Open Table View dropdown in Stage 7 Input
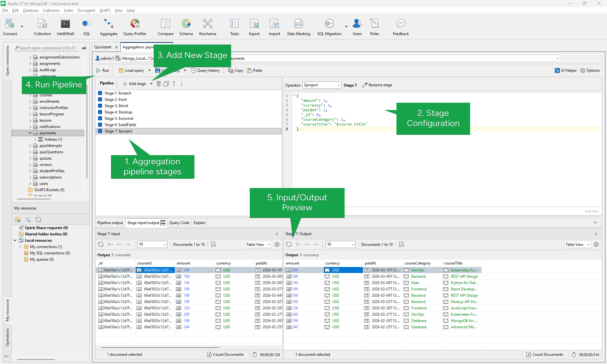Image resolution: width=607 pixels, height=364 pixels. pyautogui.click(x=258, y=244)
